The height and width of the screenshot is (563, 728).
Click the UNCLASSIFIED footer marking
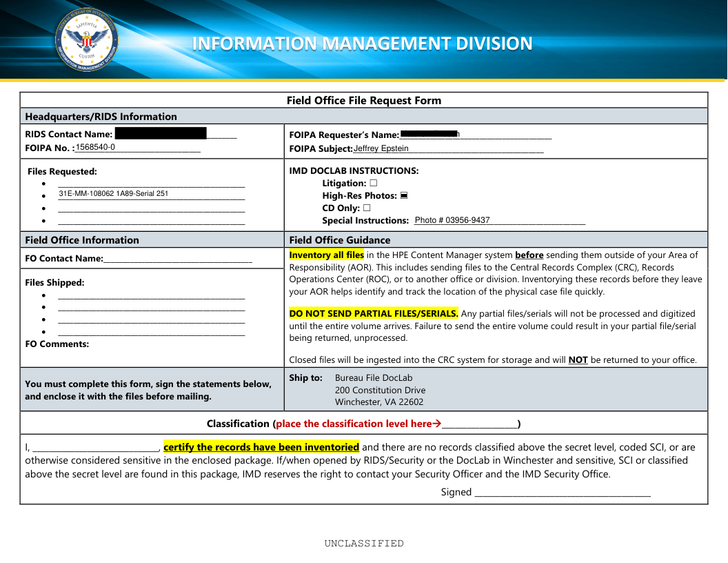tap(364, 544)
